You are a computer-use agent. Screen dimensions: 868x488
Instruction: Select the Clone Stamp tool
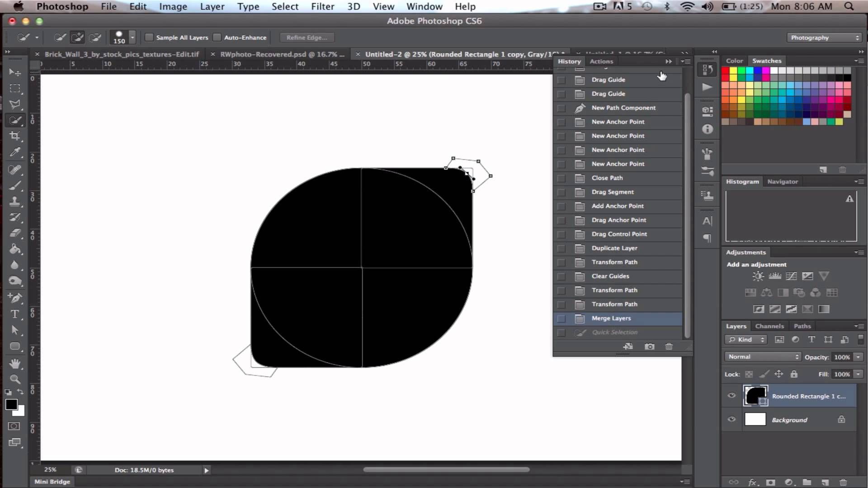[15, 202]
